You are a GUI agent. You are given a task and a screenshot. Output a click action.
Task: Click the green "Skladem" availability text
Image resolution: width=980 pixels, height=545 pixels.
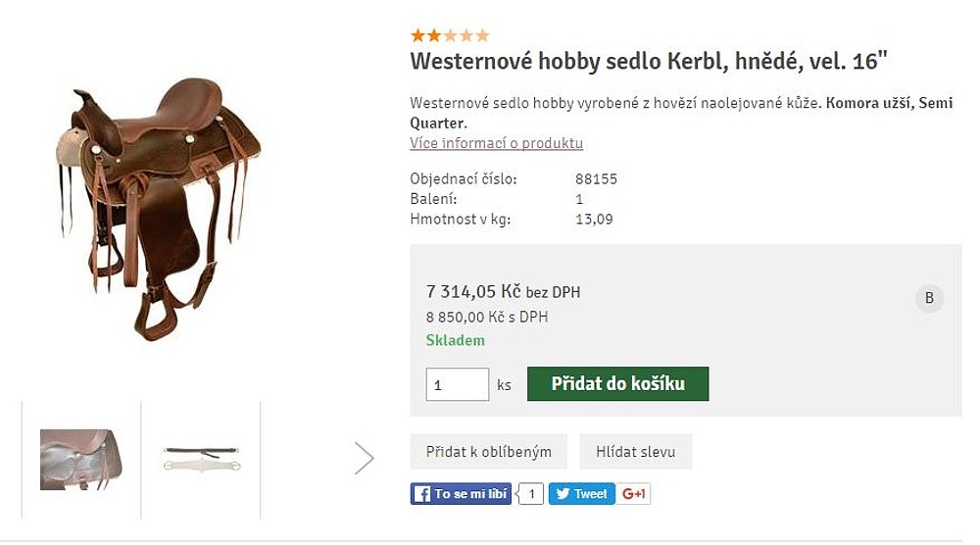point(455,340)
